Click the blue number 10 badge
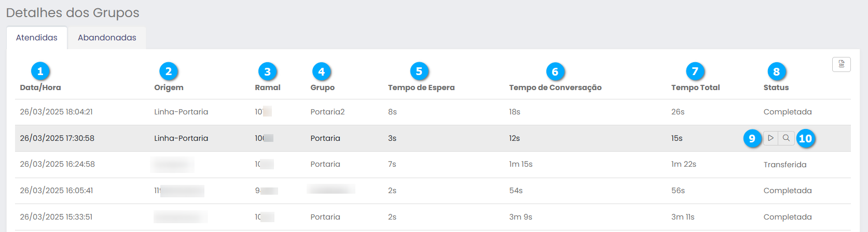Screen dimensions: 868x232 click(805, 138)
